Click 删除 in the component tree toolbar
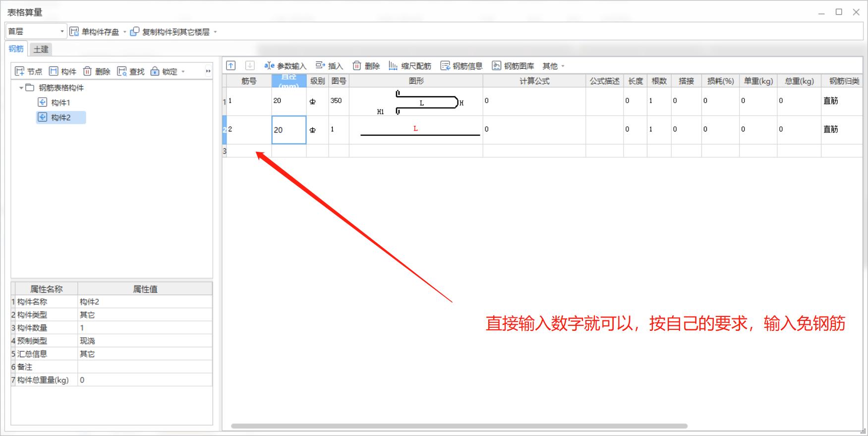This screenshot has height=436, width=868. (x=97, y=71)
